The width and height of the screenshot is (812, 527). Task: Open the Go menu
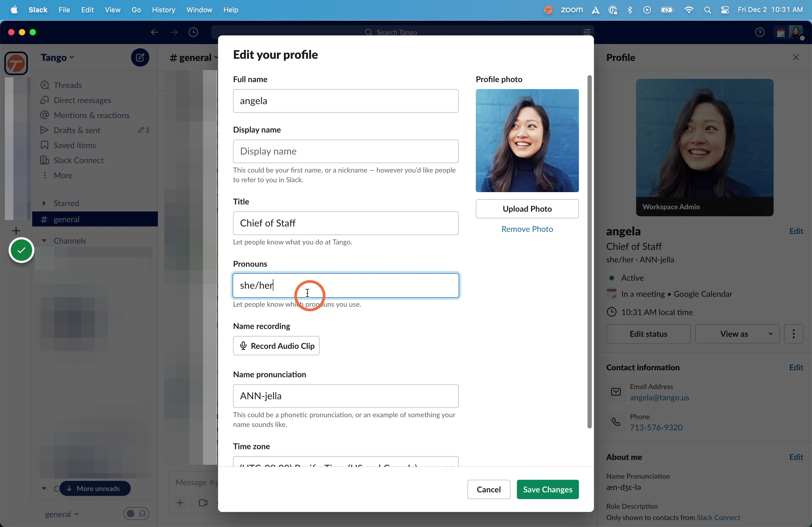click(x=136, y=10)
